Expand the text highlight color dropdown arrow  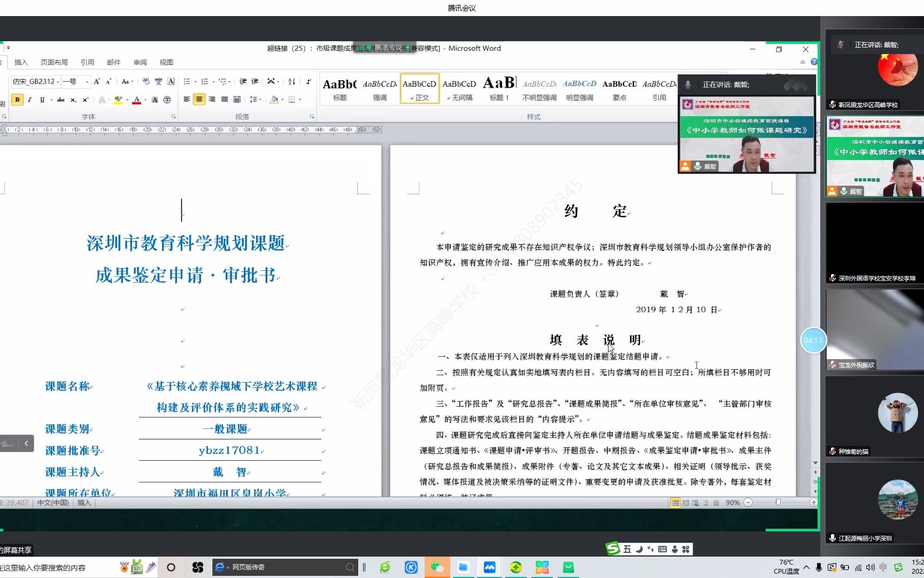click(x=127, y=100)
